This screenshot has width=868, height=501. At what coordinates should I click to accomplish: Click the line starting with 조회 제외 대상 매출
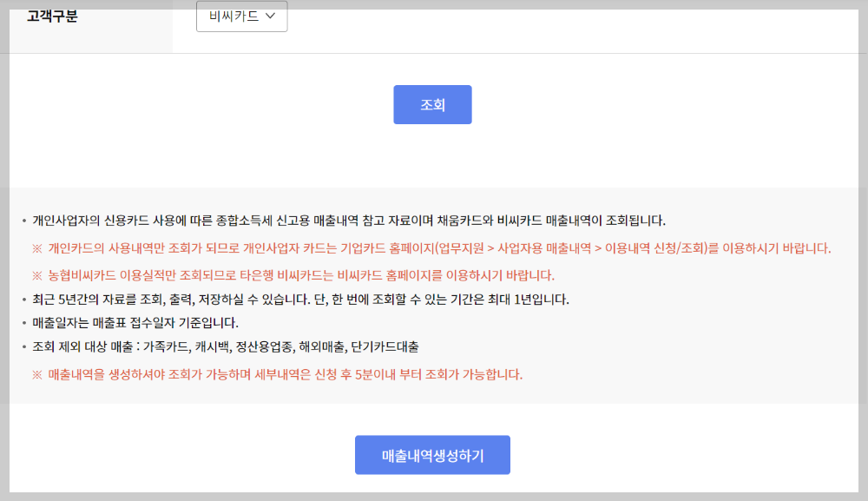[x=226, y=347]
